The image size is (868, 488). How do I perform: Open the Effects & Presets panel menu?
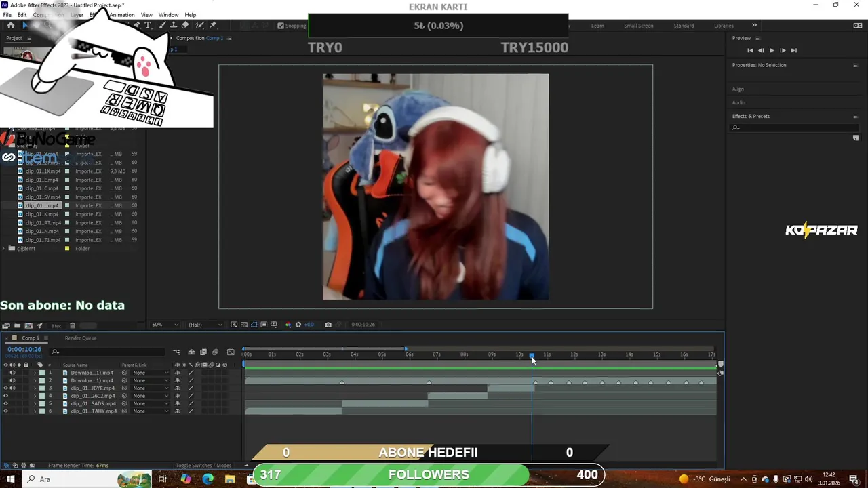pos(855,116)
